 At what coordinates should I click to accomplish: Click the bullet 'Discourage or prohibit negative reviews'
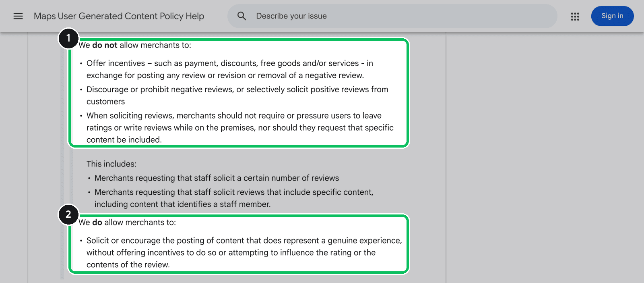(237, 96)
